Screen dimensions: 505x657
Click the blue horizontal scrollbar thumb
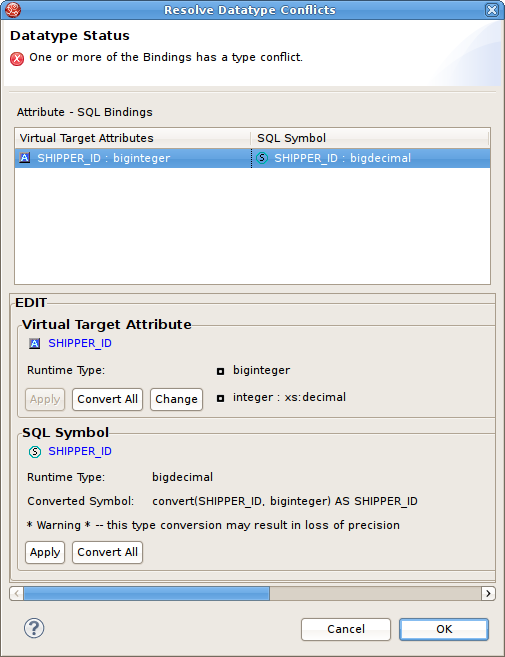pyautogui.click(x=147, y=593)
